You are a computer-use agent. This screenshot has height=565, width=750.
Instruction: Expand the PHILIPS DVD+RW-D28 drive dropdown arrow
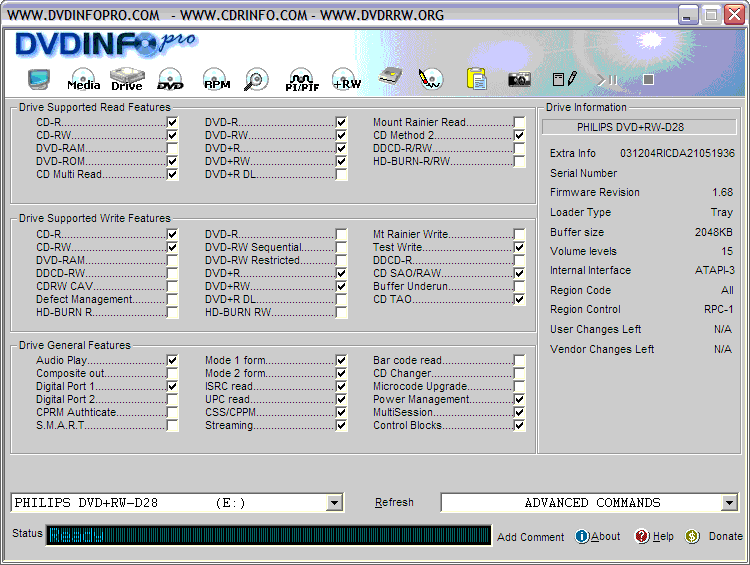[334, 503]
